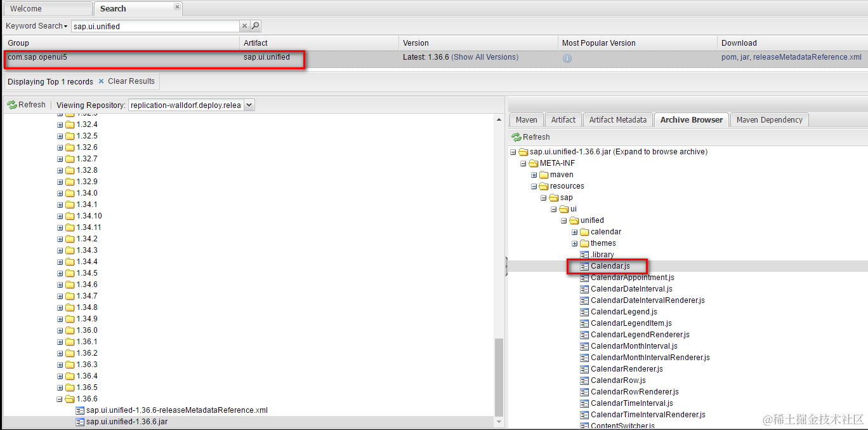
Task: Sort by the Artifact column header
Action: (x=319, y=43)
